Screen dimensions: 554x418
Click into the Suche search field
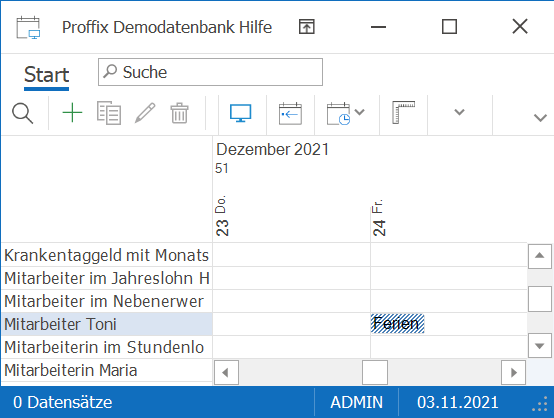[x=210, y=72]
